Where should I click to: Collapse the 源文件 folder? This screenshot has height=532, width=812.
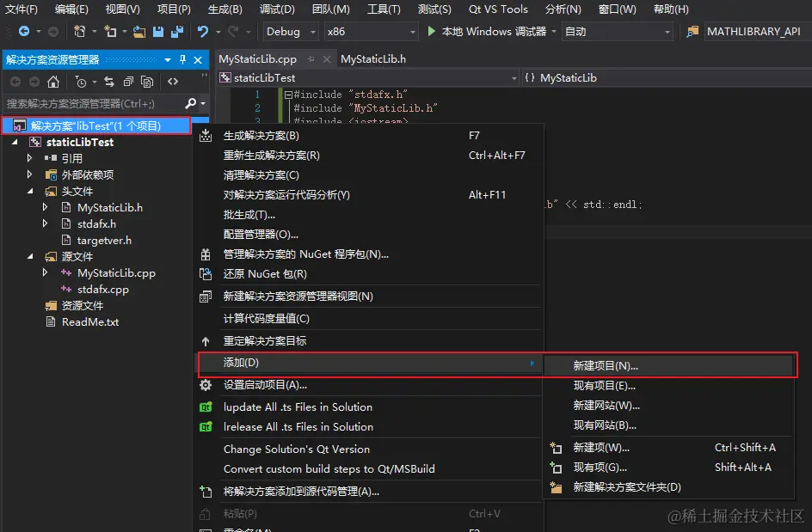30,256
